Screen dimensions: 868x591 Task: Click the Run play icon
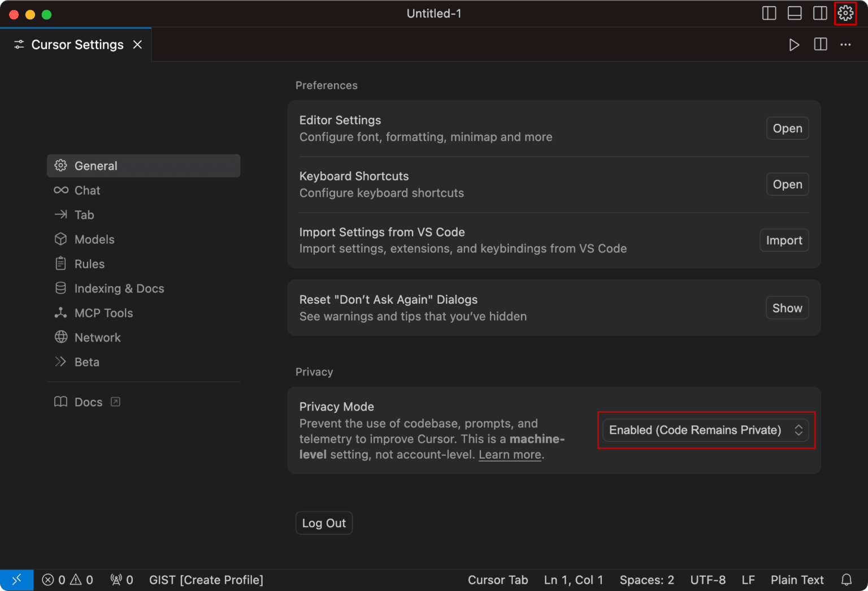794,45
